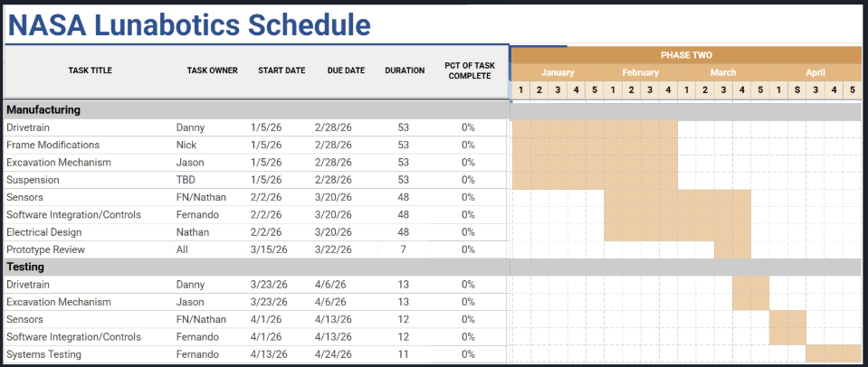Click the January month header
The width and height of the screenshot is (868, 367).
point(558,72)
